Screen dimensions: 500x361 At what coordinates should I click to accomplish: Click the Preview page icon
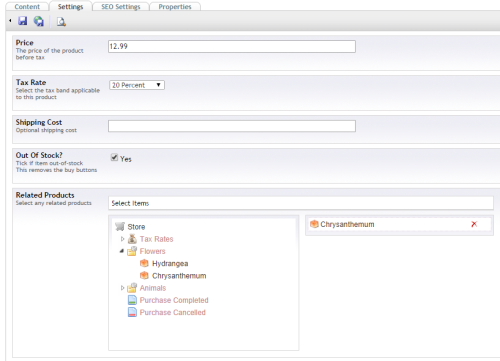pyautogui.click(x=61, y=22)
